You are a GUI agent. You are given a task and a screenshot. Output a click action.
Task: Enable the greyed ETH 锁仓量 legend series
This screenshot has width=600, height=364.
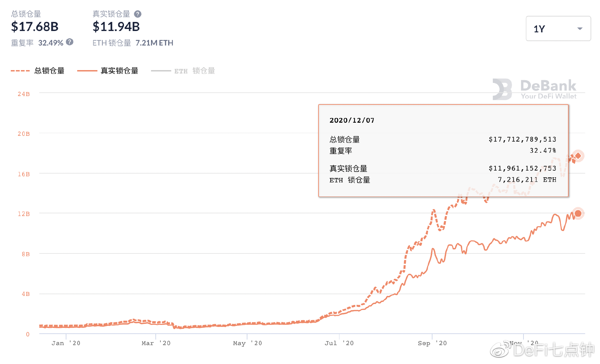click(x=194, y=71)
